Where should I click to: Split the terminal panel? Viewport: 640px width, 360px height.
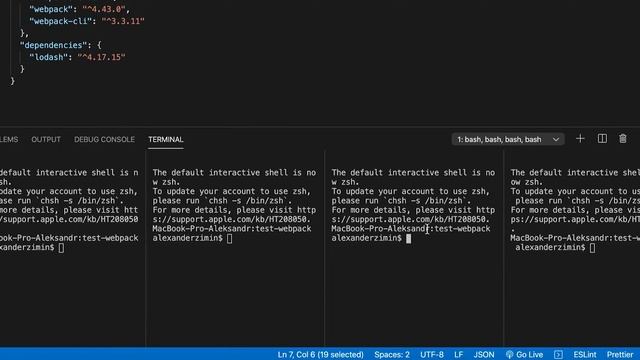click(x=602, y=139)
